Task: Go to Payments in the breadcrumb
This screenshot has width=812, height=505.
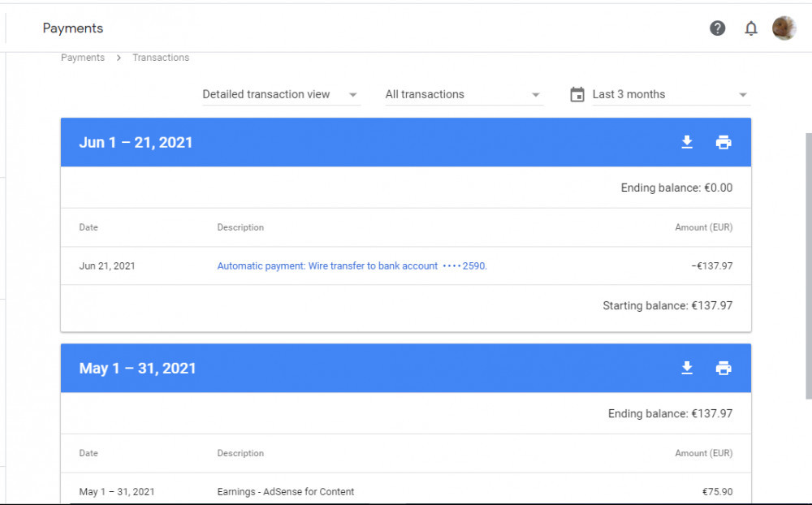Action: (83, 58)
